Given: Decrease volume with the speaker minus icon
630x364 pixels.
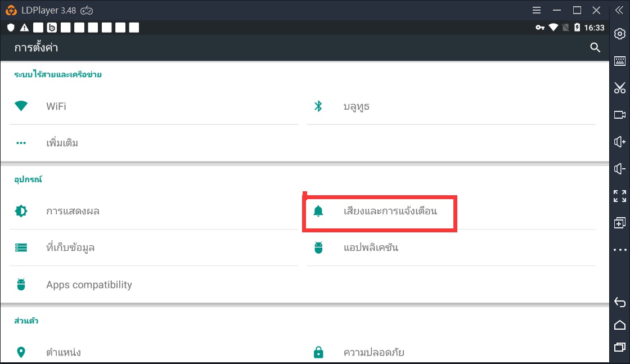Looking at the screenshot, I should (619, 169).
